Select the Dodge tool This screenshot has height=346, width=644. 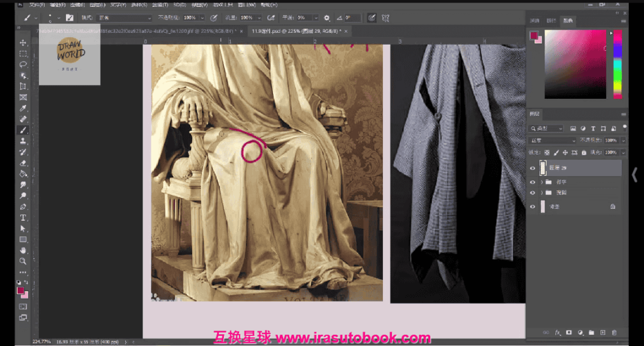tap(23, 196)
